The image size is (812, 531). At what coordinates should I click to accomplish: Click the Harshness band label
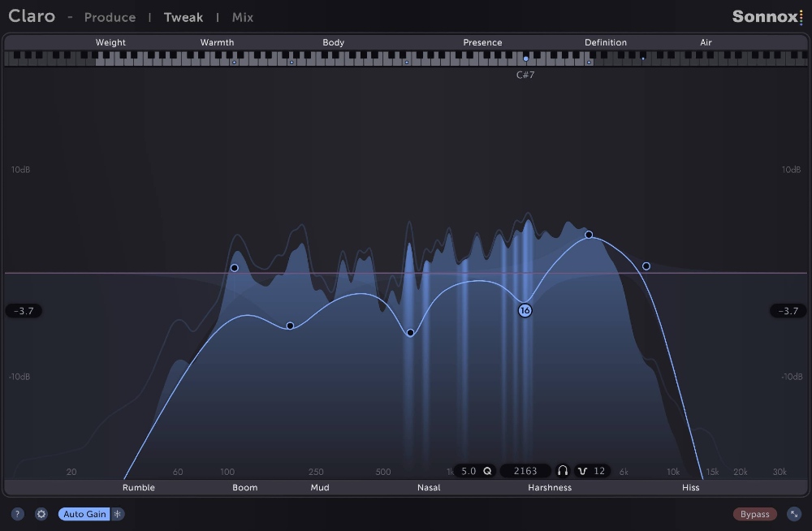[x=550, y=487]
